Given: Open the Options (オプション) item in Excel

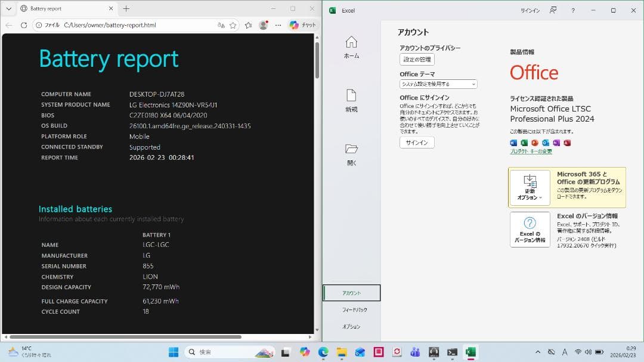Looking at the screenshot, I should pos(352,327).
